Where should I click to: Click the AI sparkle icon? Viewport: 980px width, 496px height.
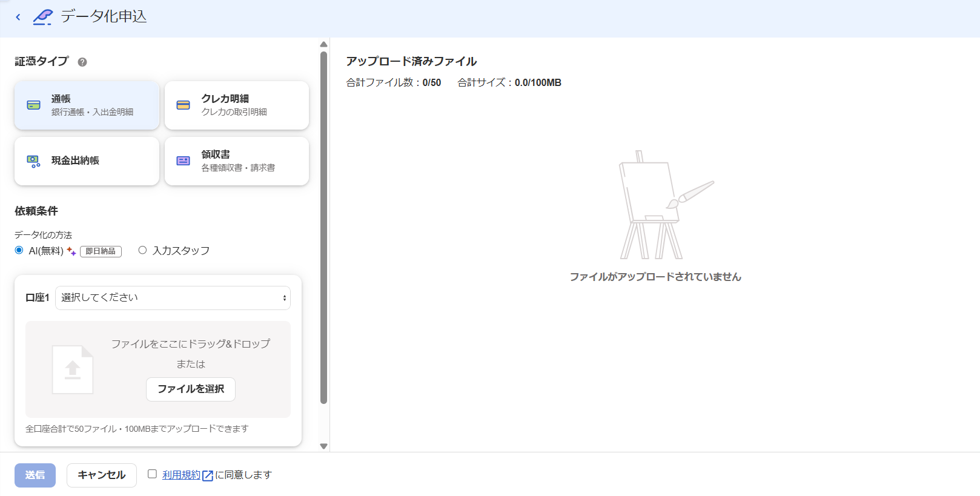71,251
